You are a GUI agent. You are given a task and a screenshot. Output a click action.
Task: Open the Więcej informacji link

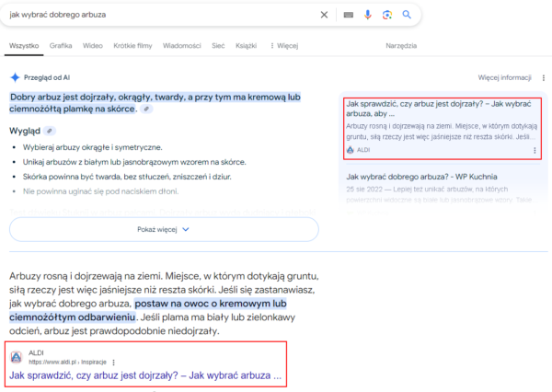pos(504,77)
